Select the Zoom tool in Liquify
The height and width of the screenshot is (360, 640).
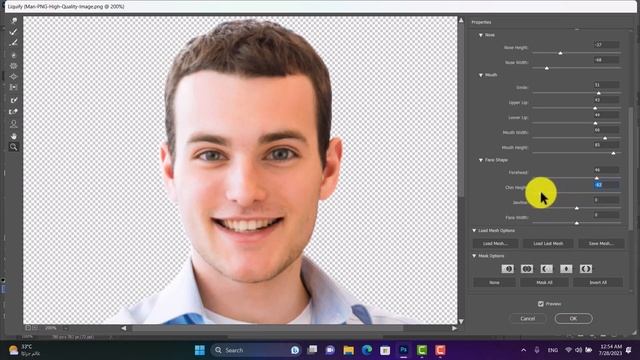pos(13,147)
